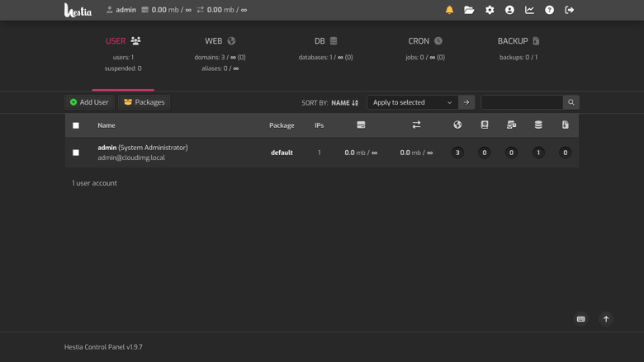Click the web domains count badge 3

tap(457, 153)
